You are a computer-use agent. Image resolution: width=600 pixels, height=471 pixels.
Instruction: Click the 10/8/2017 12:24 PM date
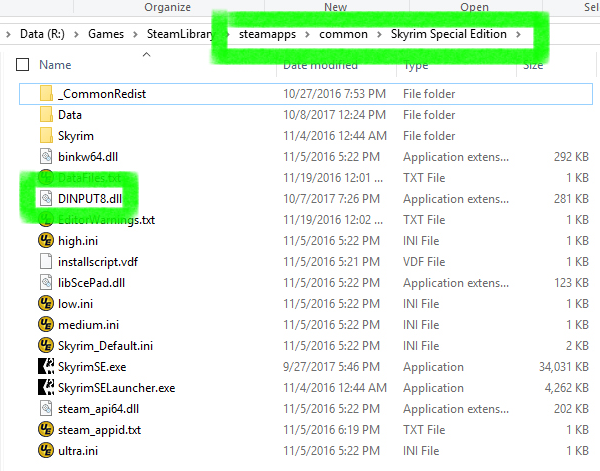point(334,115)
